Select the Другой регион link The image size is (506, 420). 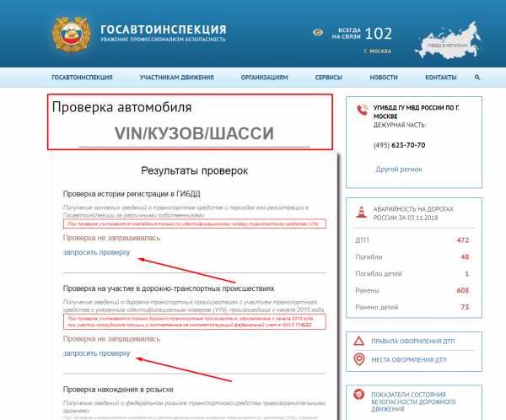(x=399, y=170)
